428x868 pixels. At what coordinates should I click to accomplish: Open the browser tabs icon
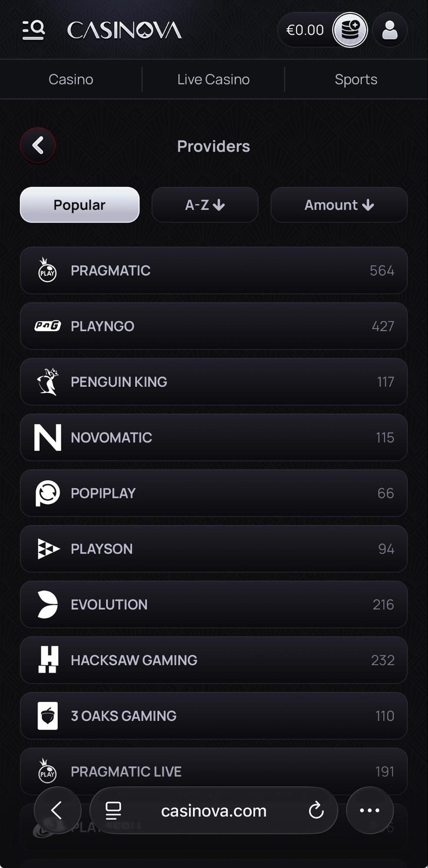113,810
